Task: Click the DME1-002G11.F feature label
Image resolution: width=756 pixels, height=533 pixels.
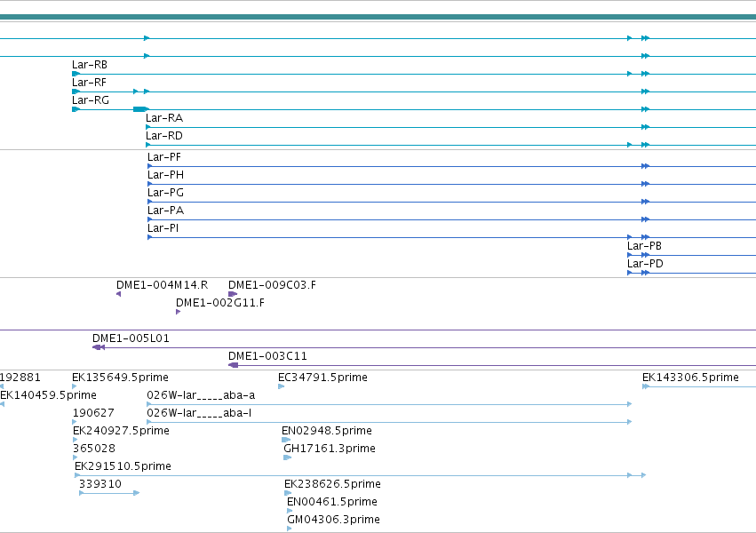Action: tap(220, 303)
